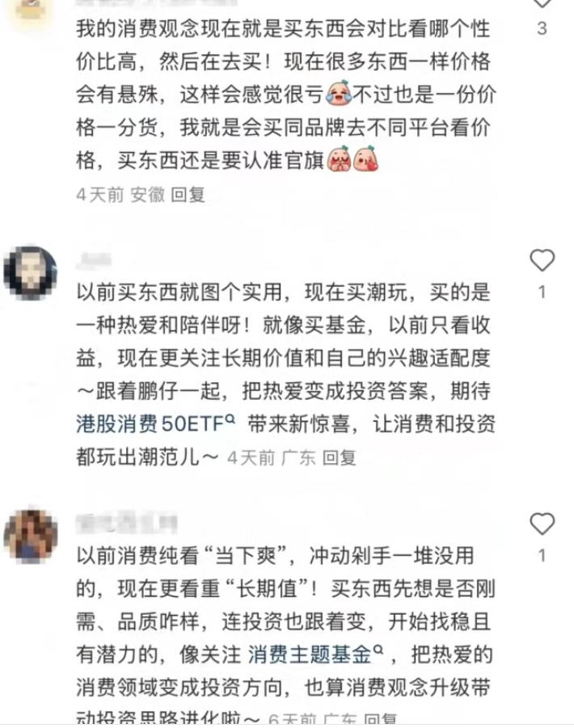This screenshot has height=728, width=574.
Task: Tap like count 1 beside “当下爽” comment
Action: (542, 556)
